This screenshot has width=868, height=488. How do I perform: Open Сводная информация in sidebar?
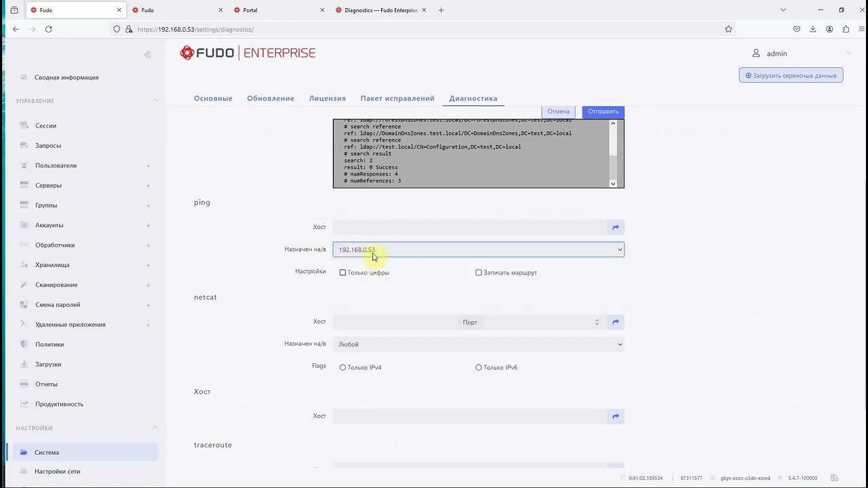pyautogui.click(x=66, y=77)
